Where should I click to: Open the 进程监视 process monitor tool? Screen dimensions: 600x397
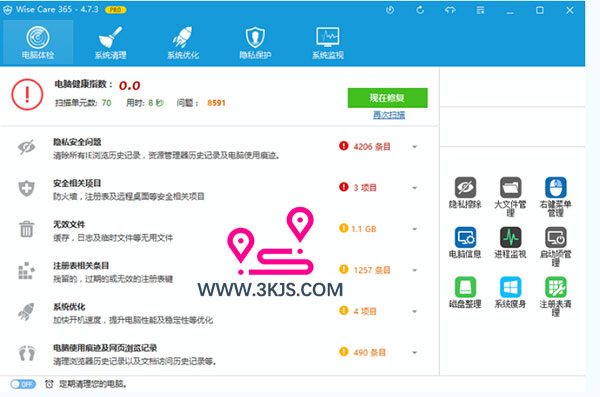click(x=510, y=242)
